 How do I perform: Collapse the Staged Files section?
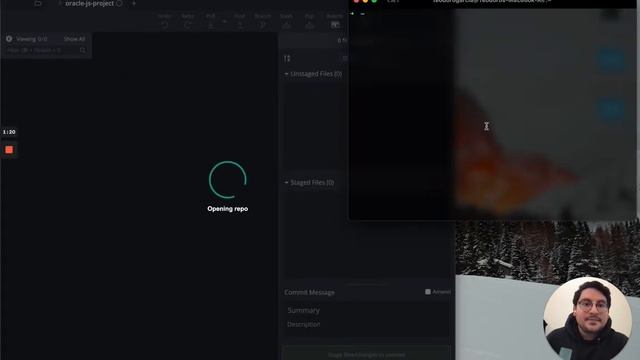[x=286, y=182]
